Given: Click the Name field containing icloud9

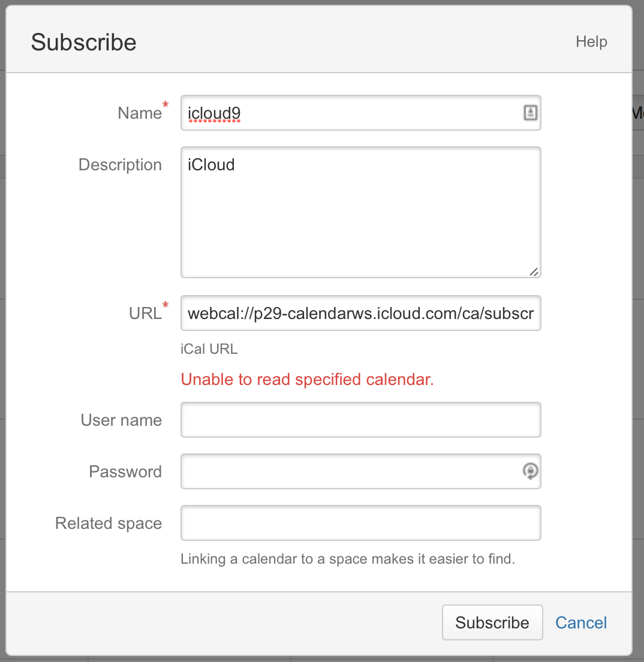Looking at the screenshot, I should (x=360, y=113).
